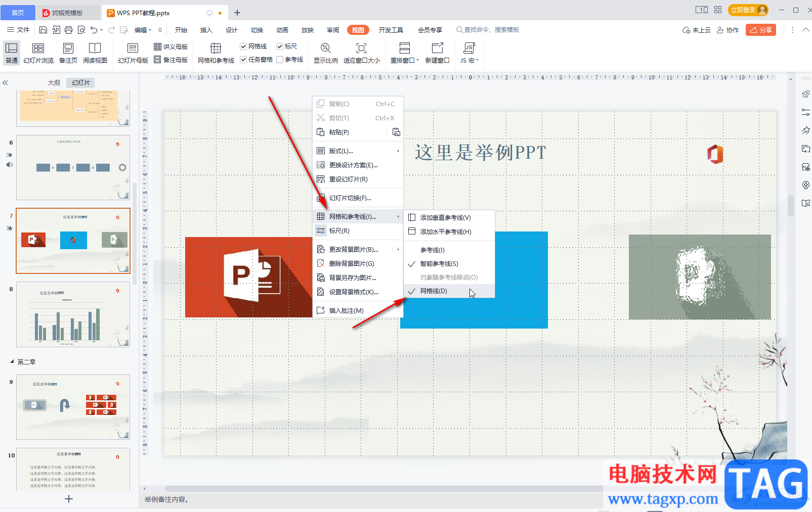The image size is (812, 512).
Task: Click the Undo arrow icon
Action: point(94,30)
